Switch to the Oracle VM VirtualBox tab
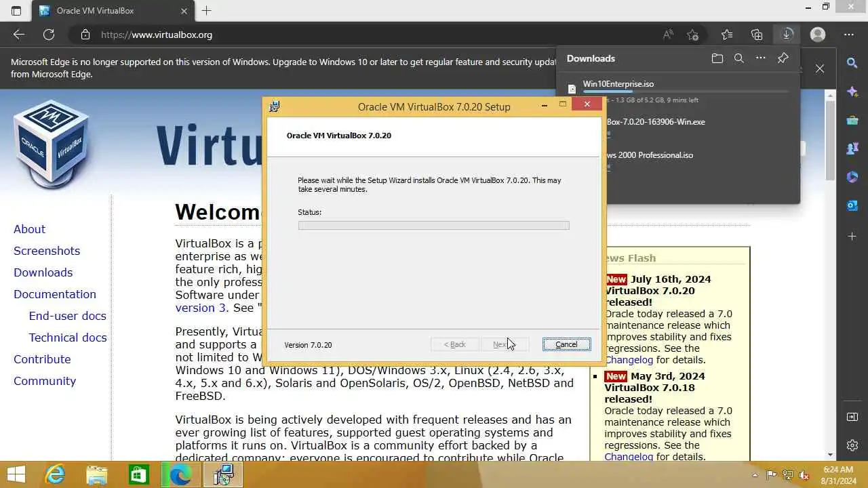The height and width of the screenshot is (488, 868). [113, 11]
